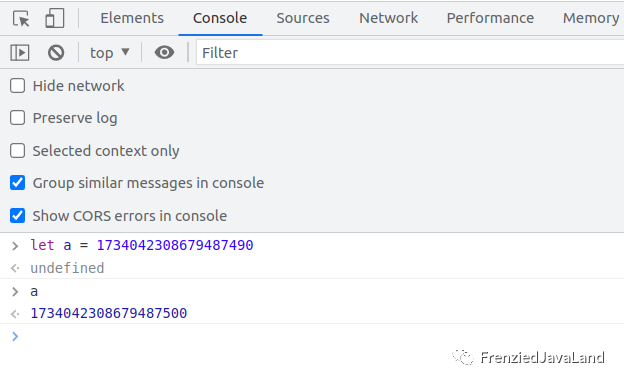Switch to the Network tab
This screenshot has width=624, height=382.
tap(388, 18)
